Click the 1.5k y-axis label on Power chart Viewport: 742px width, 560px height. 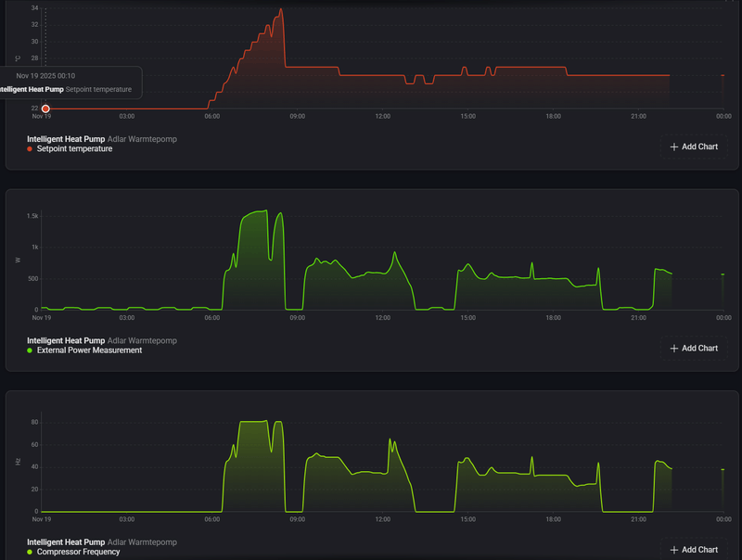click(32, 216)
